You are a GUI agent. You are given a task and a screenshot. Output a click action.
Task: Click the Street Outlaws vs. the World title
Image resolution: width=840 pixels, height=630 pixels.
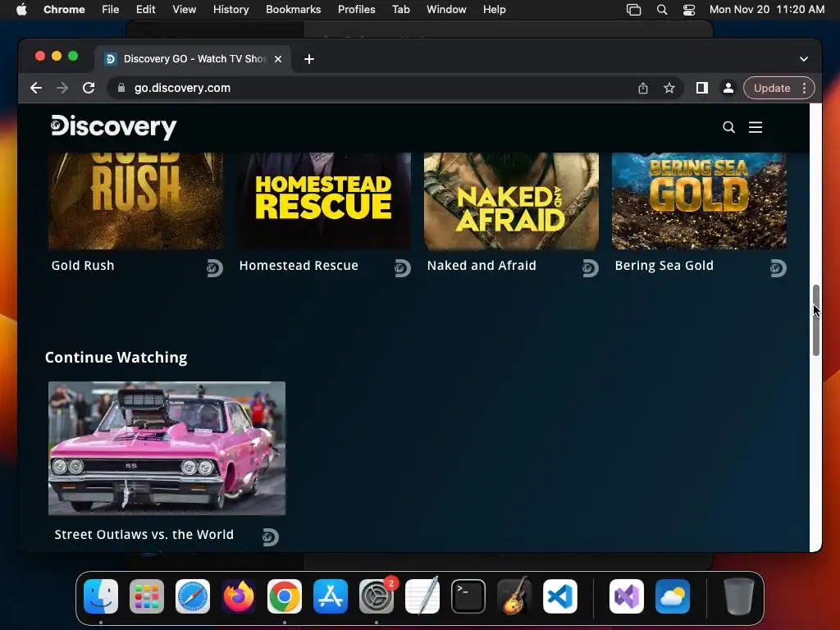coord(144,534)
